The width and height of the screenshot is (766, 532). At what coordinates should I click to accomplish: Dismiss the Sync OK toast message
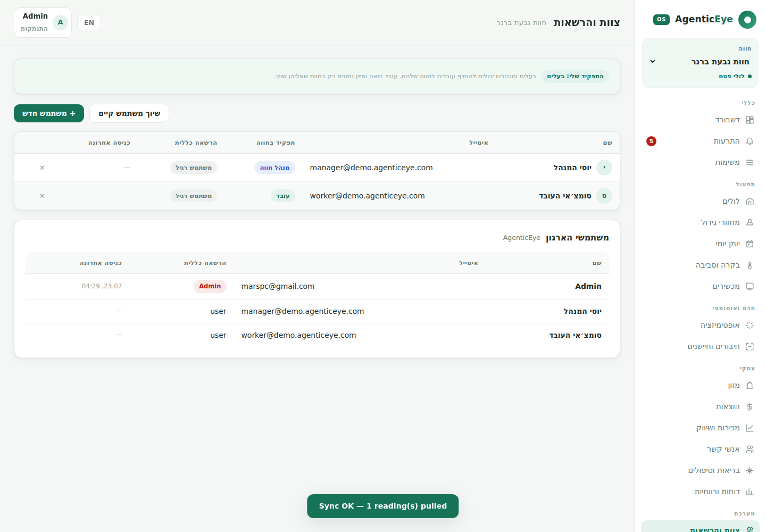(x=383, y=506)
